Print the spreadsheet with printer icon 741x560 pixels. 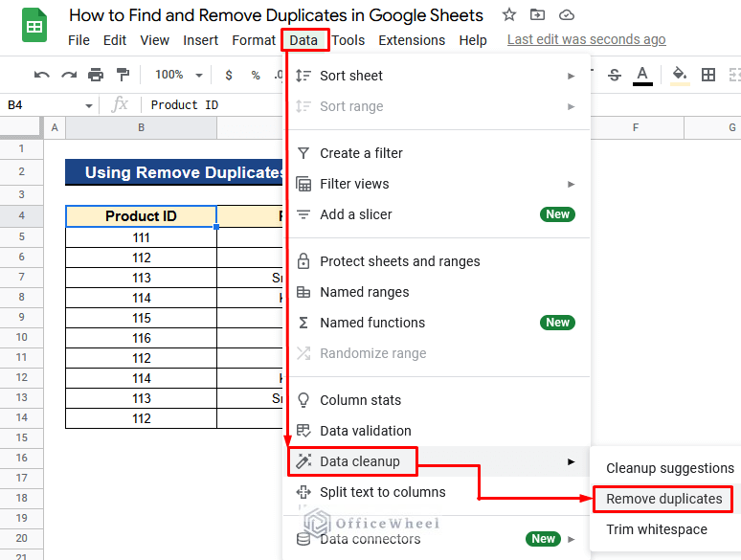point(96,75)
